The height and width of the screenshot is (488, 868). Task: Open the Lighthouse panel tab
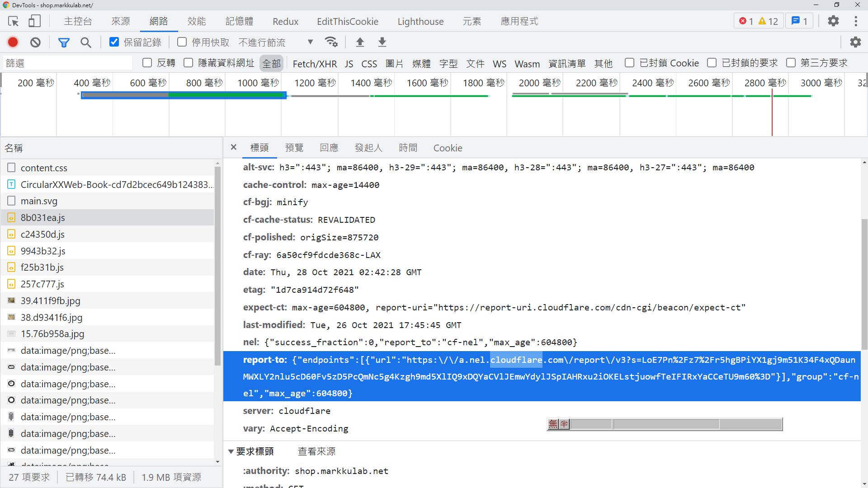420,21
